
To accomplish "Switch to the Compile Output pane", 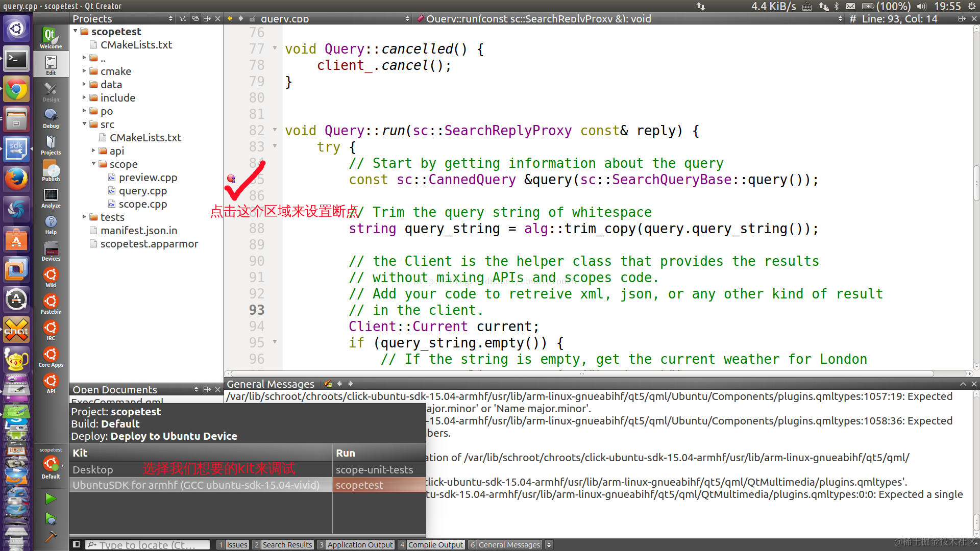I will [431, 544].
